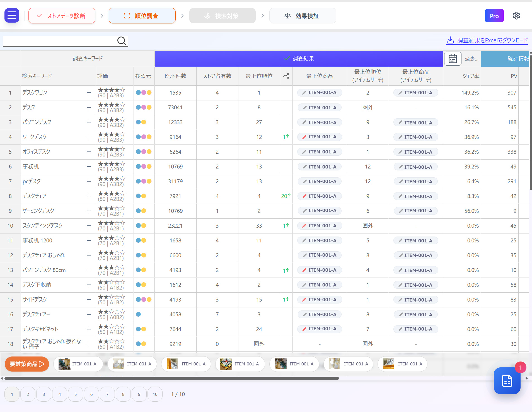Click the pencil edit icon on ワークデスク's ITEM-001-A
The image size is (532, 412).
pos(305,137)
